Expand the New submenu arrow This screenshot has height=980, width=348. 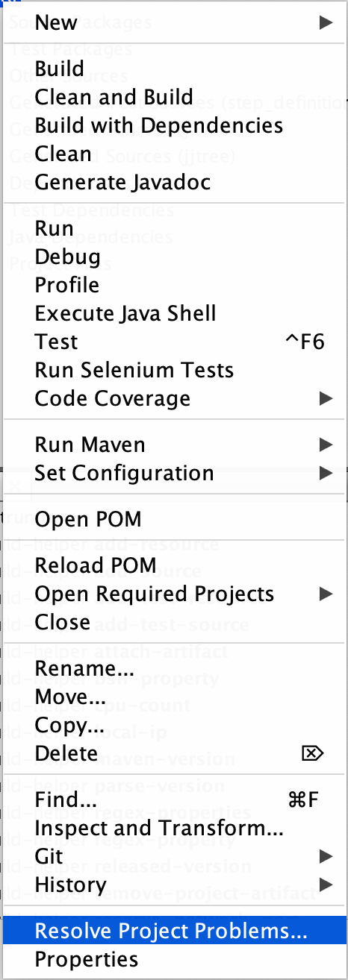326,22
